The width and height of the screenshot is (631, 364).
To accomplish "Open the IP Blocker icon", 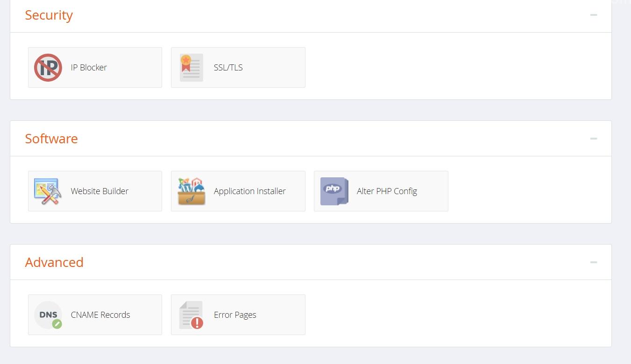I will [x=48, y=68].
